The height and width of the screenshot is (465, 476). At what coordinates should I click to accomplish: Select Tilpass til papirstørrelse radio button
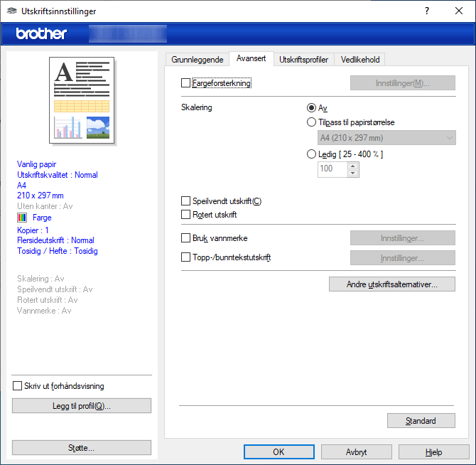coord(311,122)
